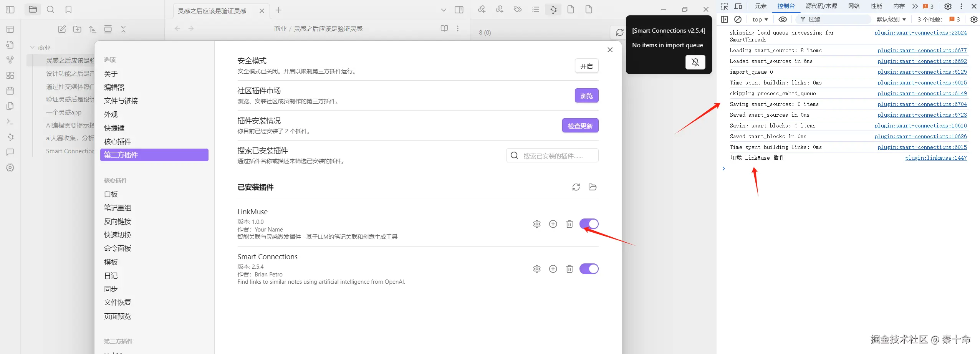Open the search pane icon

pyautogui.click(x=50, y=10)
